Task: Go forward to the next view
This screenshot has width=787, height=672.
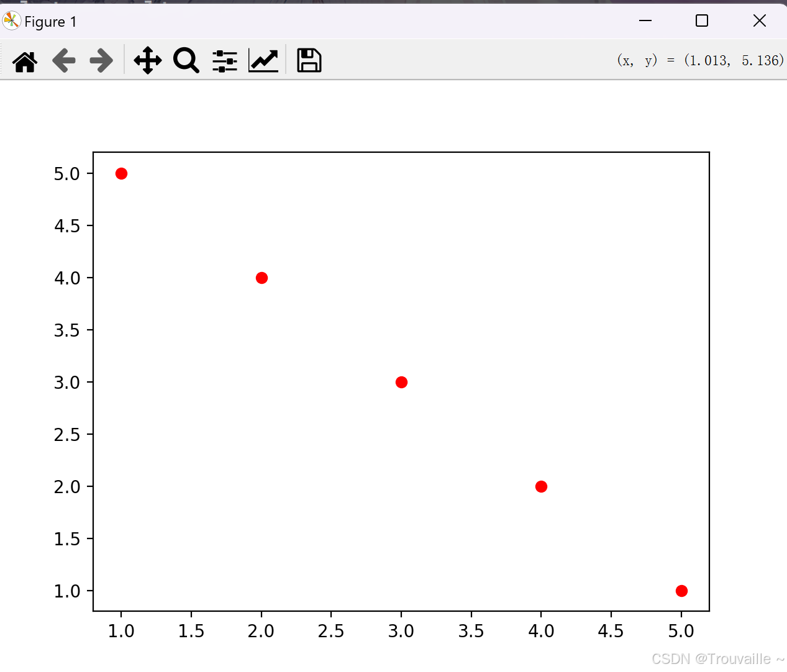Action: [101, 61]
